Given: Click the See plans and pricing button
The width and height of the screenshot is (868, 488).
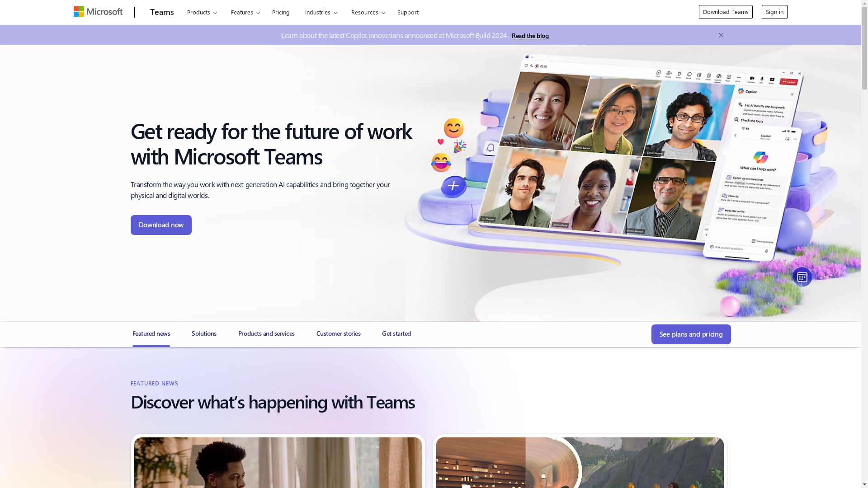Looking at the screenshot, I should pyautogui.click(x=691, y=333).
